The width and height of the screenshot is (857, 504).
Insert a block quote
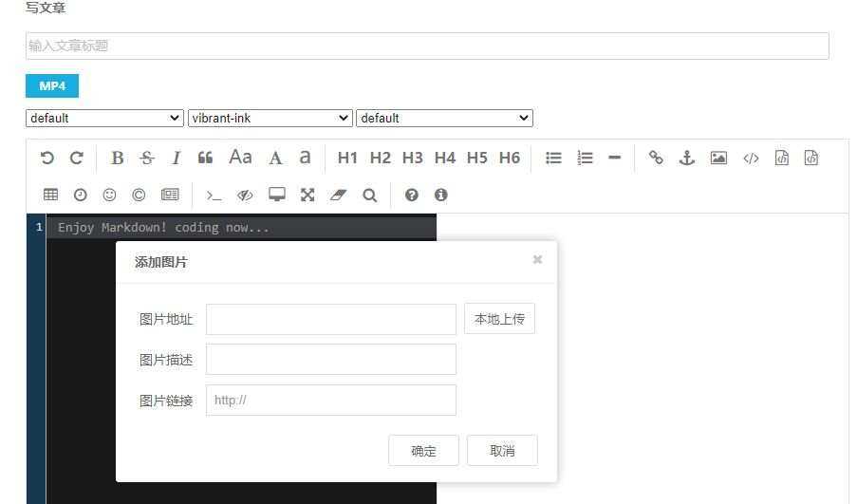point(205,159)
